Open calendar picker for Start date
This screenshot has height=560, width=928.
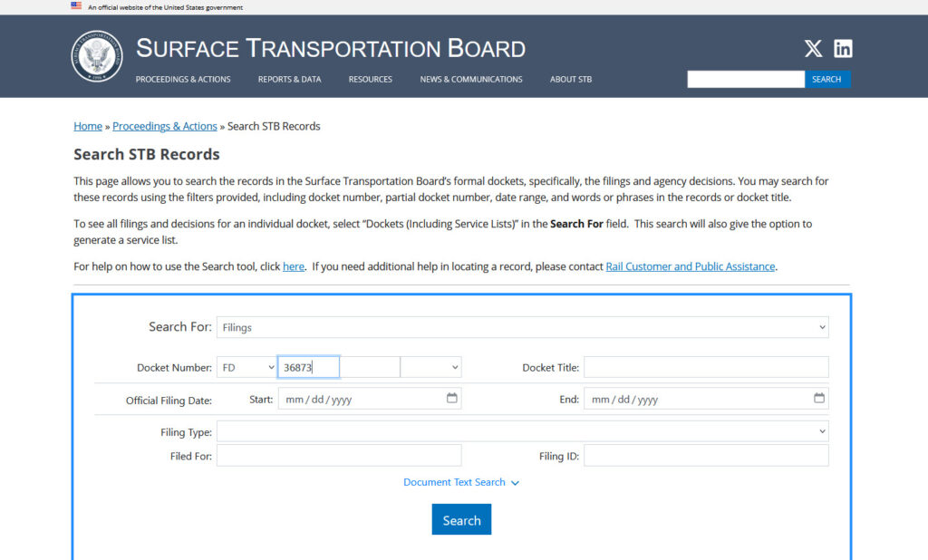[451, 398]
